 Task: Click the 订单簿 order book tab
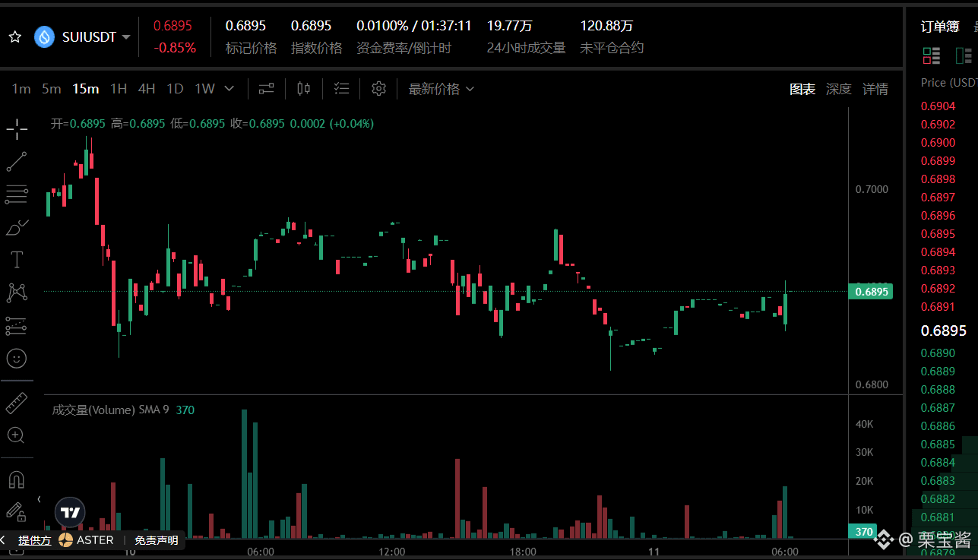[x=940, y=27]
